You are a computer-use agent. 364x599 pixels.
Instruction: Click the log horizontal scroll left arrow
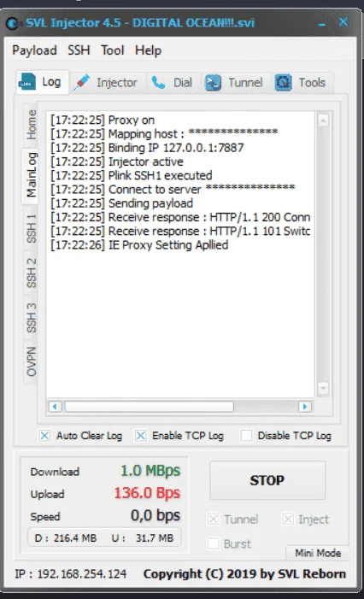pos(55,407)
